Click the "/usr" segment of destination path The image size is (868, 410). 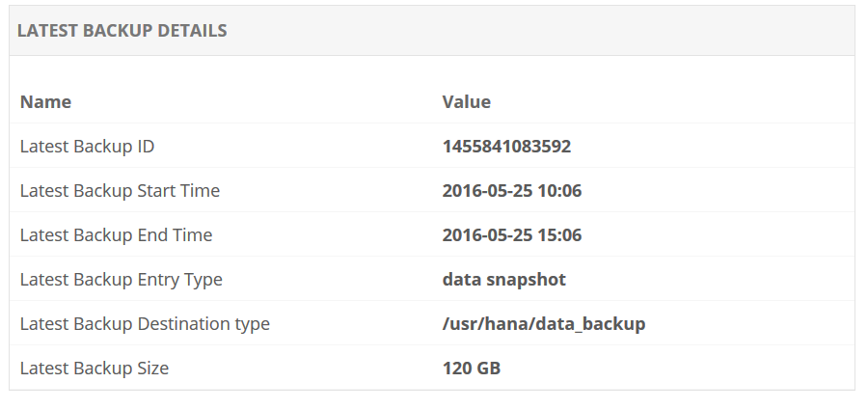tap(458, 324)
